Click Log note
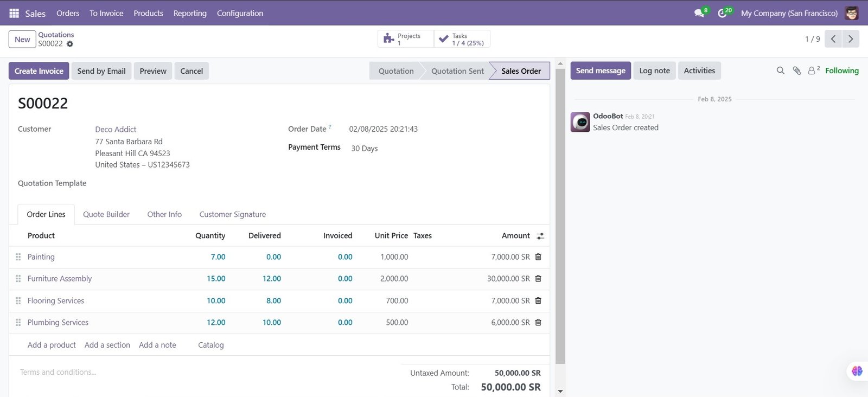The width and height of the screenshot is (868, 397). click(654, 71)
